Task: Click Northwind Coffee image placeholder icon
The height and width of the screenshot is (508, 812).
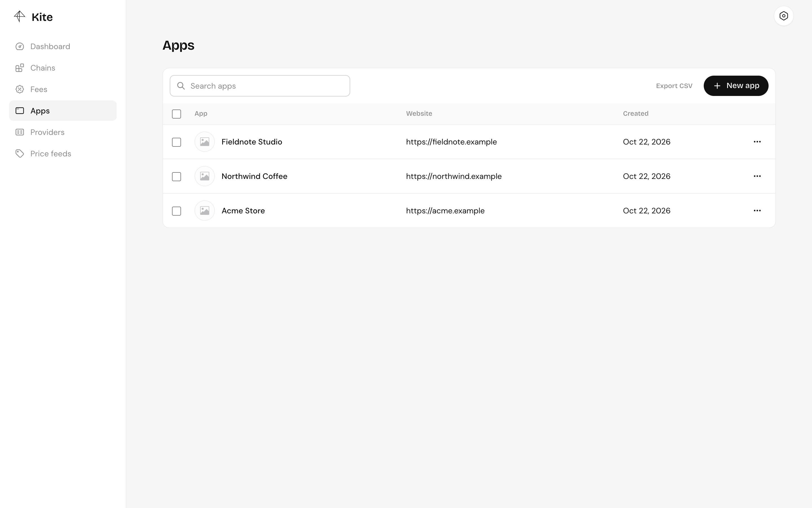Action: point(205,176)
